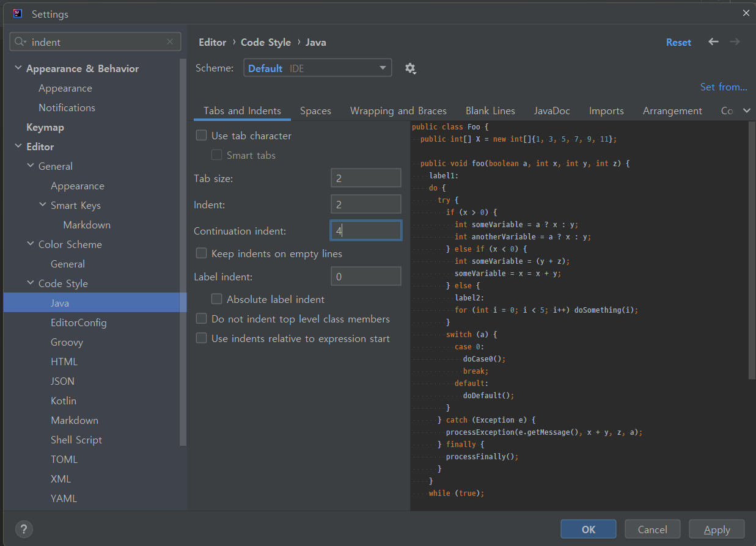The image size is (756, 546).
Task: Click the search magnifier icon
Action: 20,42
